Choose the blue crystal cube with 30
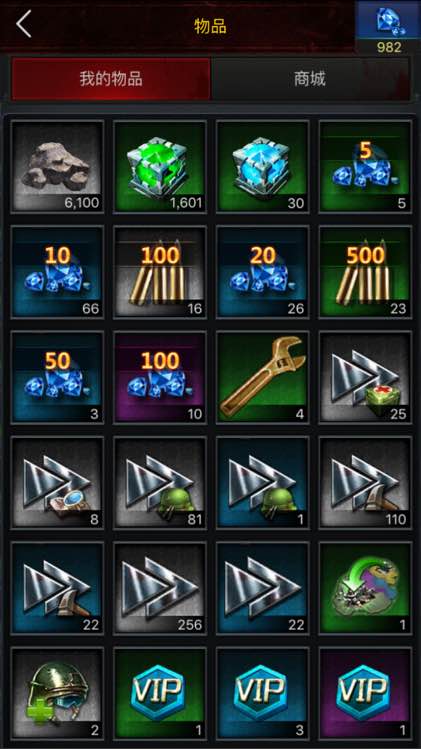The image size is (421, 750). tap(263, 166)
